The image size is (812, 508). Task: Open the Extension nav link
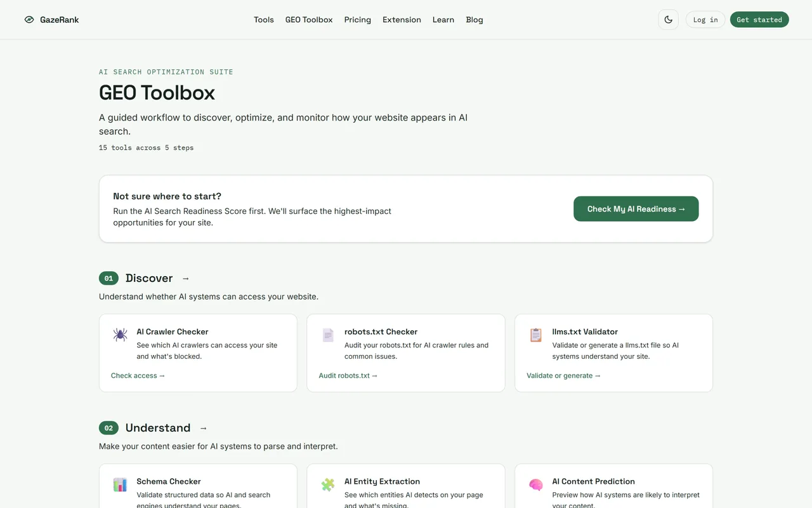(x=402, y=20)
